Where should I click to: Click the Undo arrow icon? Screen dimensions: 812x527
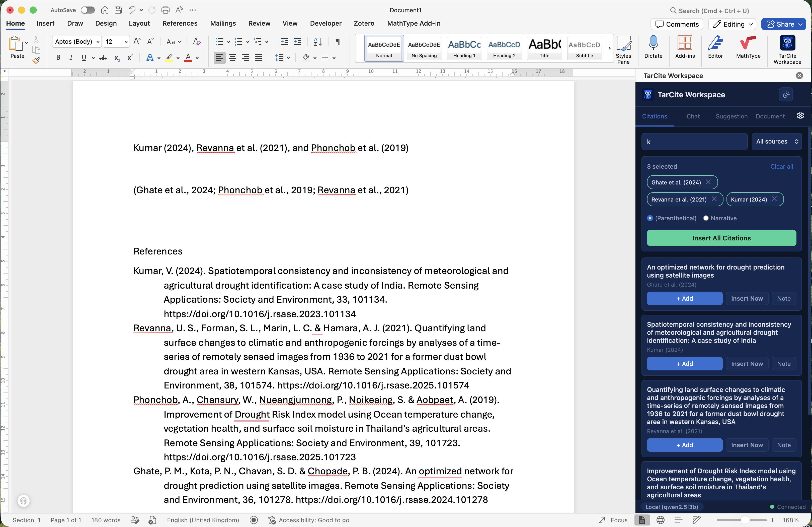pyautogui.click(x=132, y=10)
